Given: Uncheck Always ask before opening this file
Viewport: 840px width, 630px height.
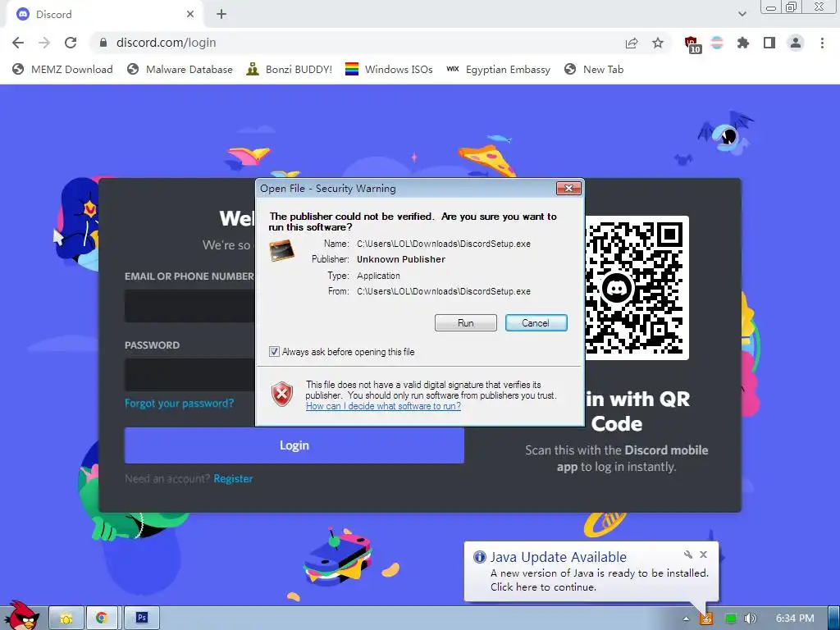Looking at the screenshot, I should coord(274,352).
